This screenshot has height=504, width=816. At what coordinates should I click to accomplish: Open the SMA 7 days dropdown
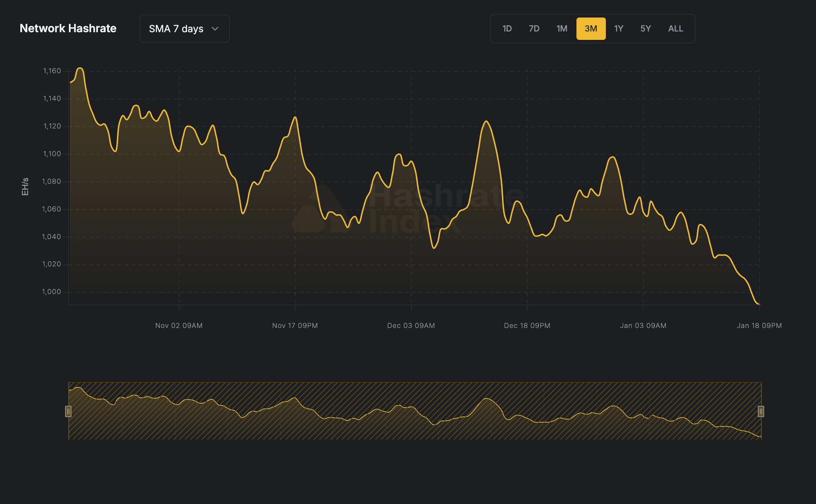184,29
